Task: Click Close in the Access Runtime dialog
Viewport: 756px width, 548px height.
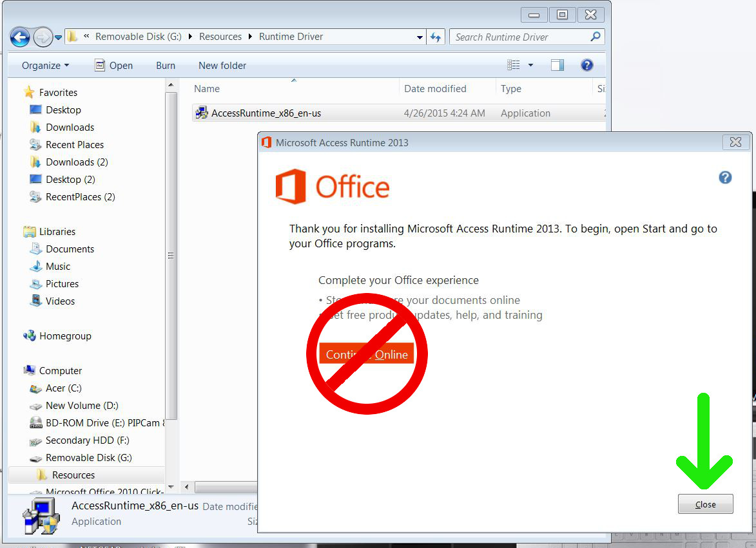Action: point(705,504)
